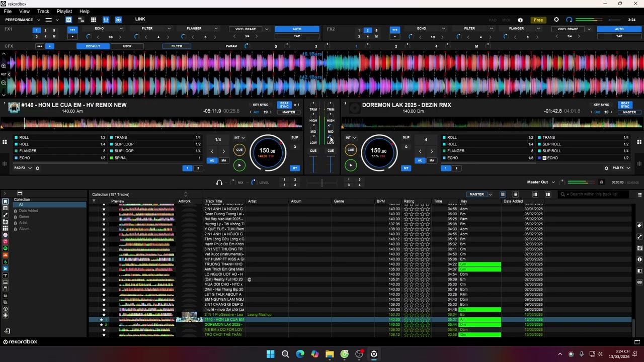Click the search magnifier in track list

563,194
